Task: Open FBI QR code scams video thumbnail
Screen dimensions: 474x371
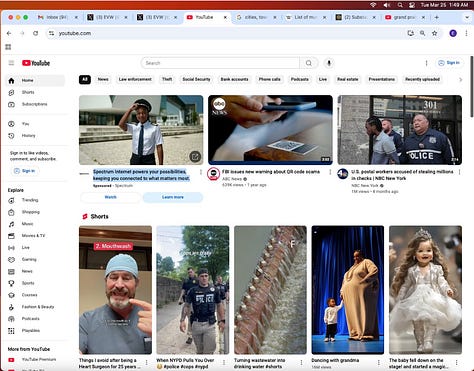Action: [270, 130]
